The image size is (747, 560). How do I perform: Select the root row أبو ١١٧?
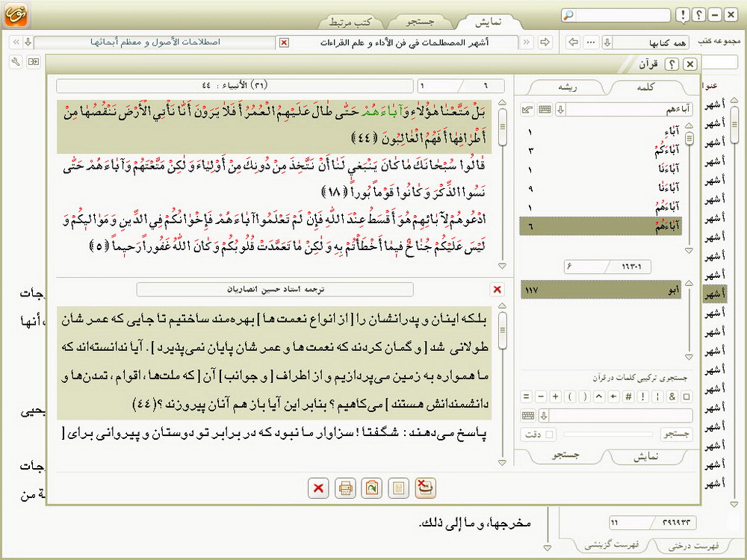click(x=601, y=290)
